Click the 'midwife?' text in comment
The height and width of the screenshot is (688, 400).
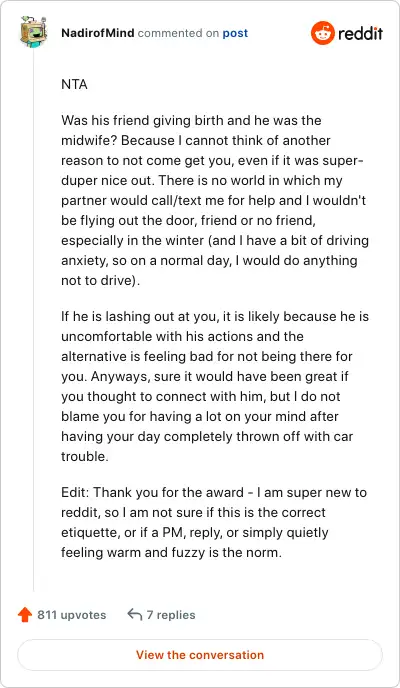[x=89, y=140]
